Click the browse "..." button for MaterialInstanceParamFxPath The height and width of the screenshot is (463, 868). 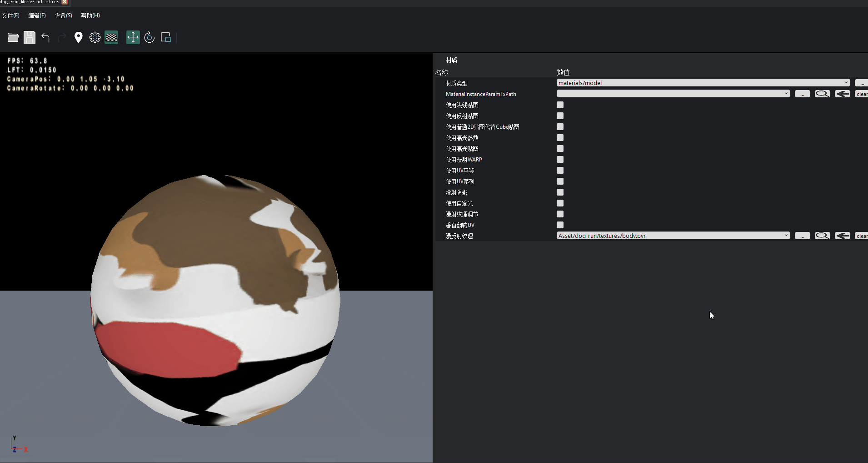click(802, 94)
